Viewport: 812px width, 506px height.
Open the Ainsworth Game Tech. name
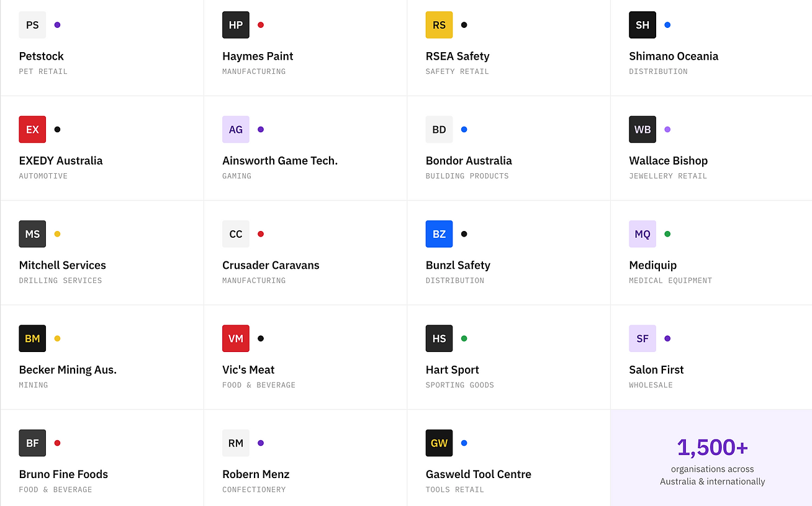pyautogui.click(x=280, y=160)
